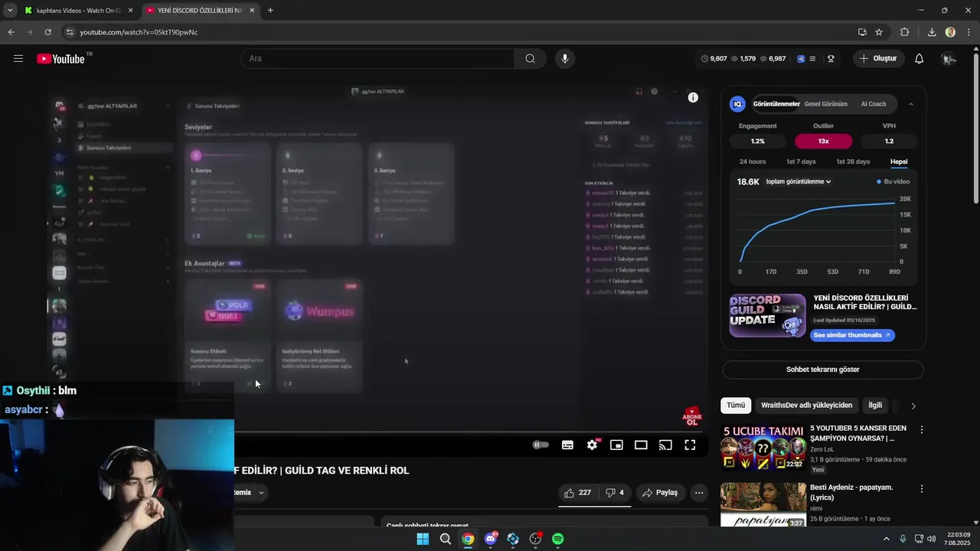Open Spotify from the taskbar
Screen dimensions: 980x551
[x=557, y=539]
